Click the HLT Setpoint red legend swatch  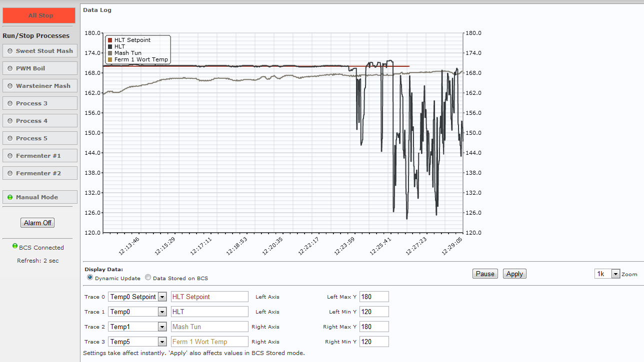click(x=110, y=40)
